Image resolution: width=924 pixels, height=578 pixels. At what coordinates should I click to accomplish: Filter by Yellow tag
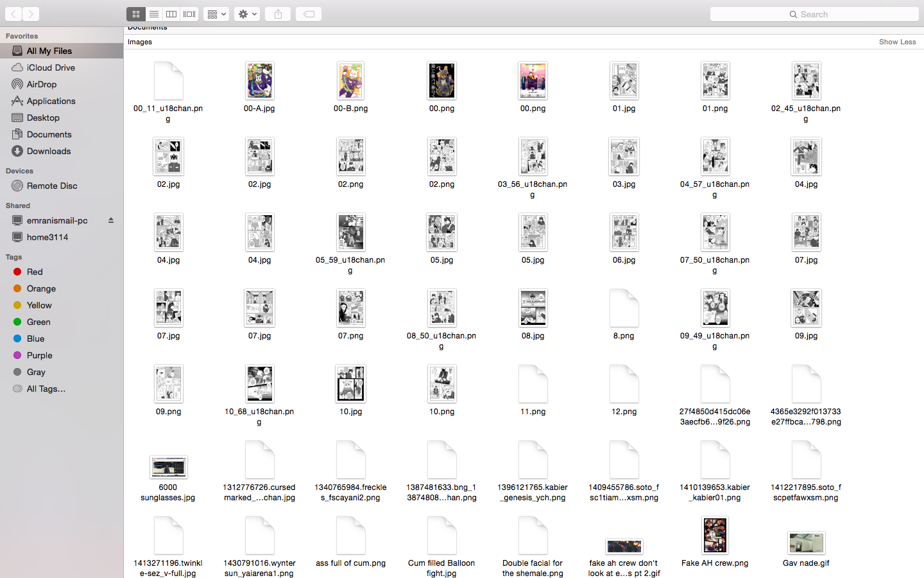[x=62, y=305]
